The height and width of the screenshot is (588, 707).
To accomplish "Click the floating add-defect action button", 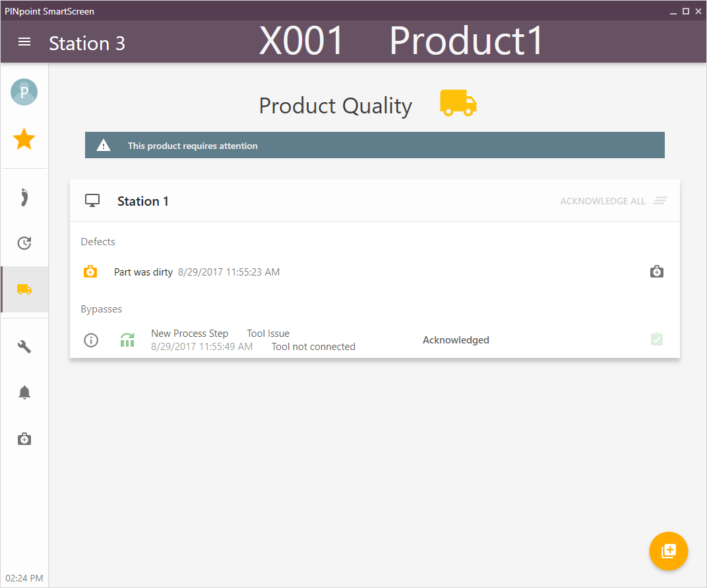I will point(669,551).
